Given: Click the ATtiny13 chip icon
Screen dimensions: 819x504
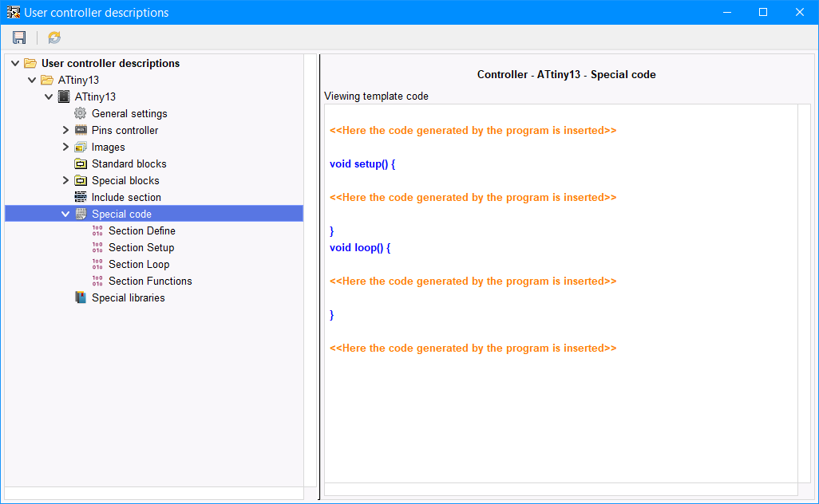Looking at the screenshot, I should click(64, 96).
